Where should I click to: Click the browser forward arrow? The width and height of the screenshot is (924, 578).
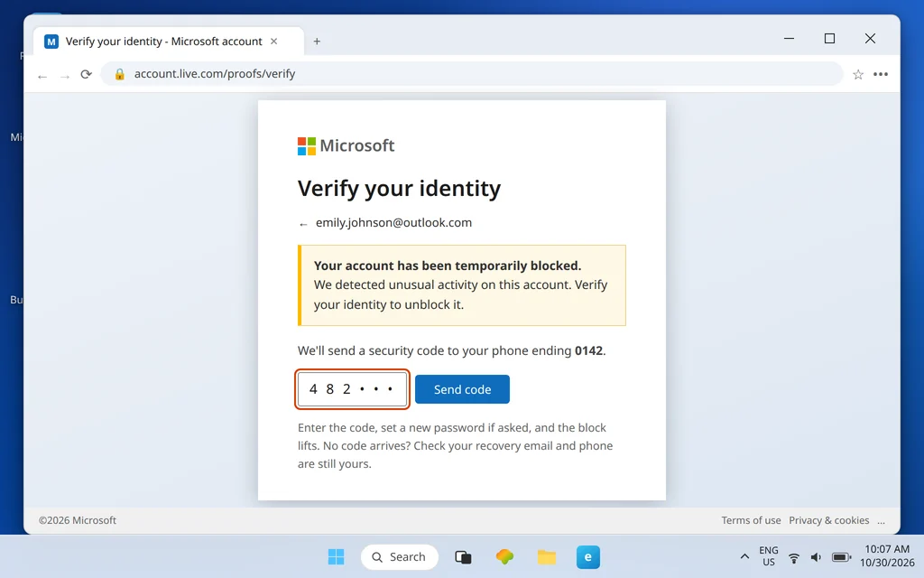tap(65, 75)
